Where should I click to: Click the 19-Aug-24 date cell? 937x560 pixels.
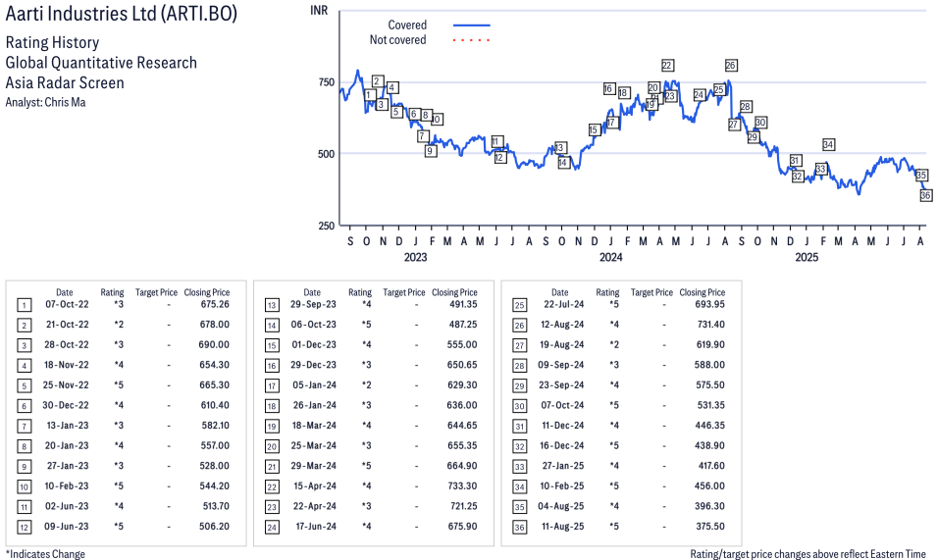click(x=562, y=344)
